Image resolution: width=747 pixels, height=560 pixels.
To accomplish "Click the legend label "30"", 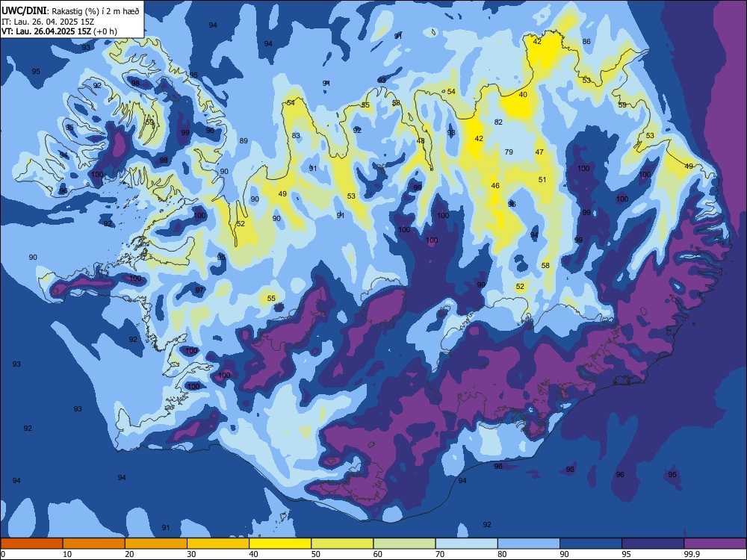I will pyautogui.click(x=191, y=554).
